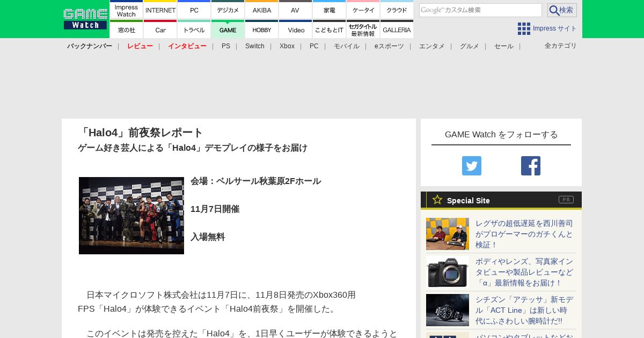Open the エンタメ category link
Viewport: 644px width, 338px height.
tap(432, 46)
